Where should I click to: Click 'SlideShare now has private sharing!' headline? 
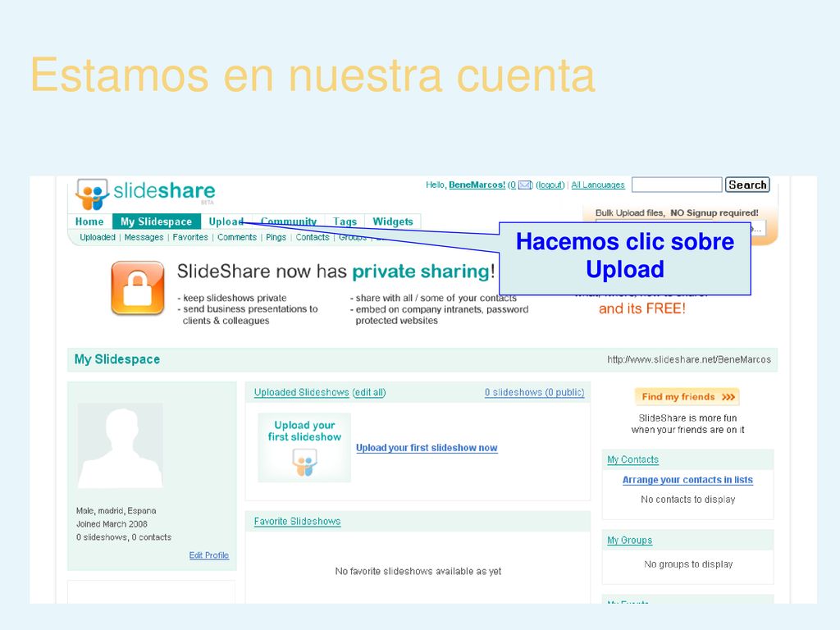[336, 272]
